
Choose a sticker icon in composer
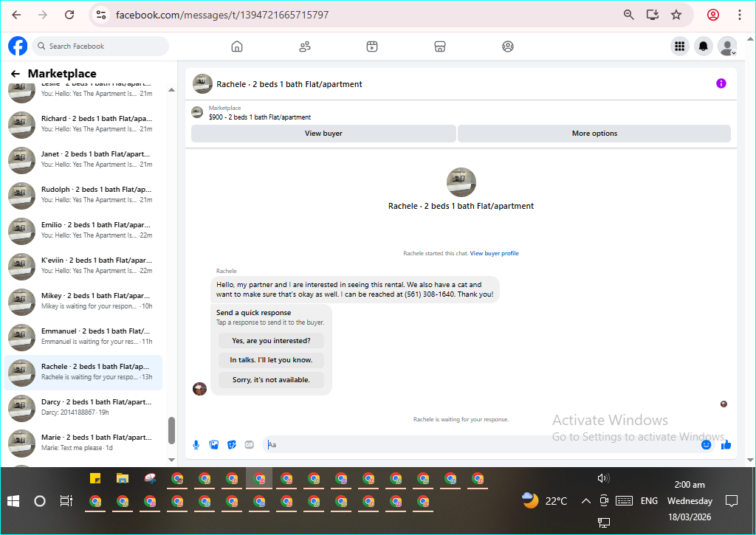point(232,444)
